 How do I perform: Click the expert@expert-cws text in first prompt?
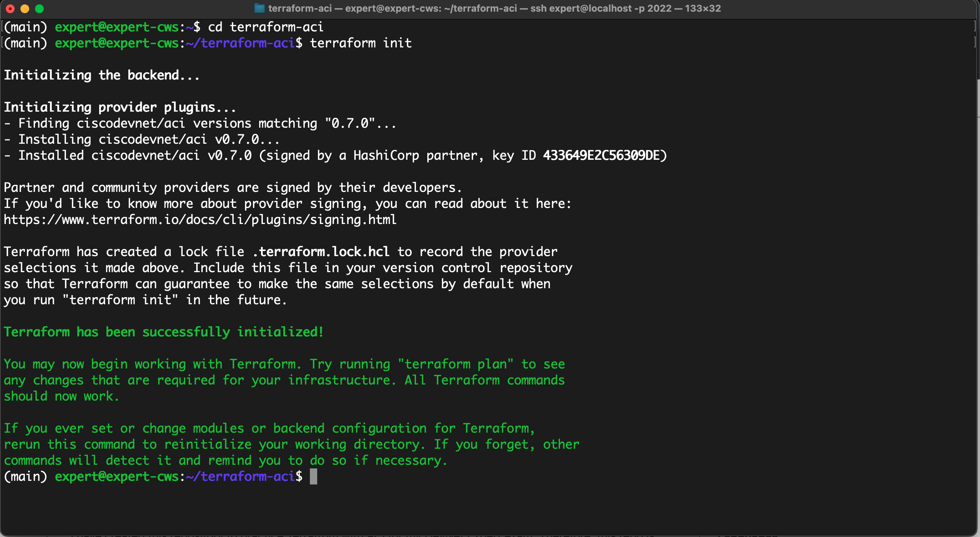pyautogui.click(x=117, y=27)
